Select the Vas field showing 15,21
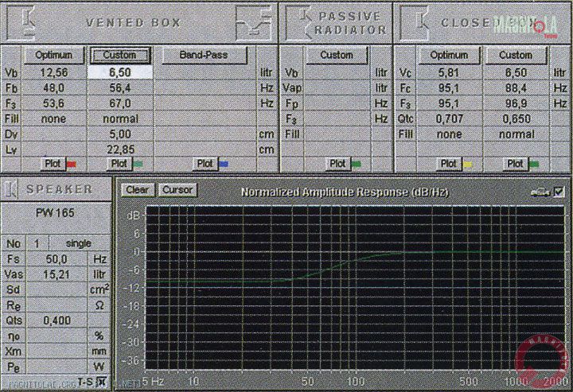The image size is (573, 392). click(x=57, y=274)
